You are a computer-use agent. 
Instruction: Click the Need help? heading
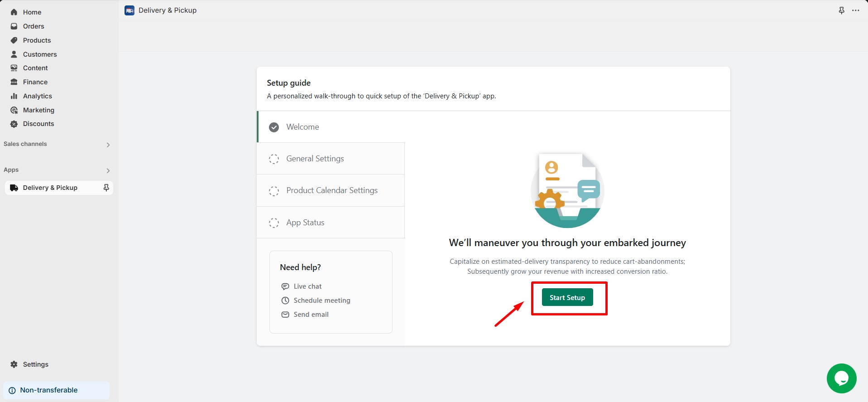pos(301,267)
